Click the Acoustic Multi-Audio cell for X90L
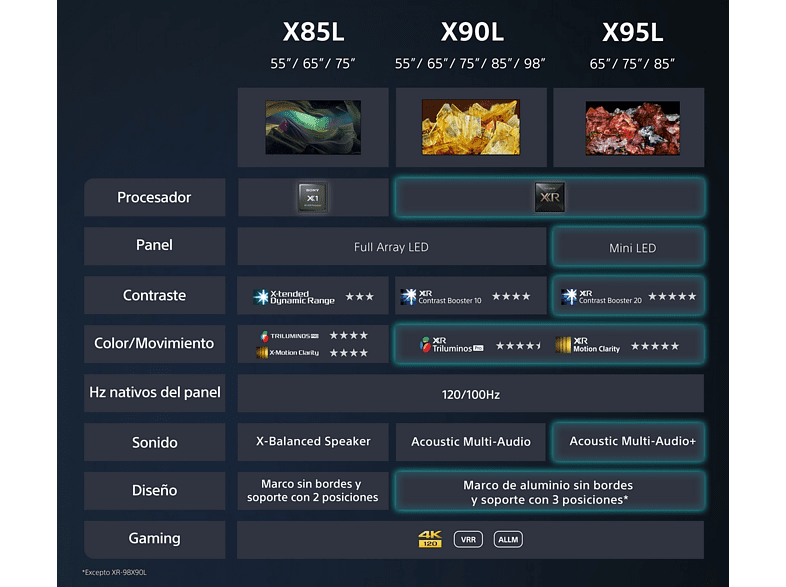 pos(471,442)
